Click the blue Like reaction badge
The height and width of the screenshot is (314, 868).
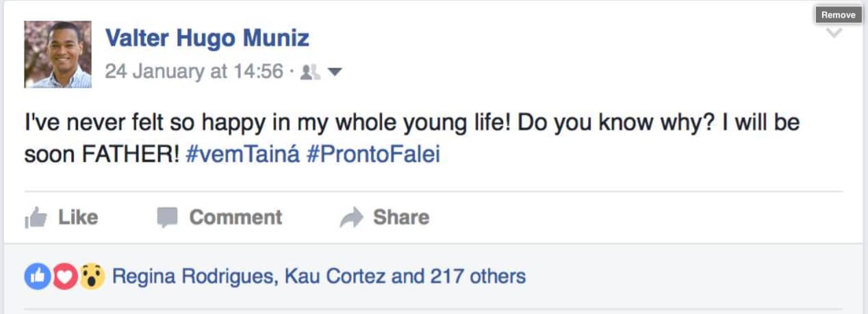pyautogui.click(x=38, y=276)
